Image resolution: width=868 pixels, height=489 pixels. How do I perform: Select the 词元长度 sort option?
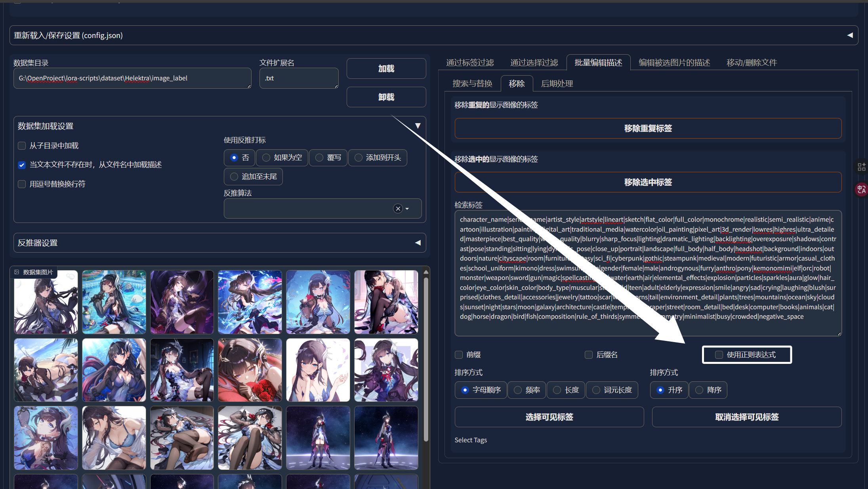[x=612, y=390]
